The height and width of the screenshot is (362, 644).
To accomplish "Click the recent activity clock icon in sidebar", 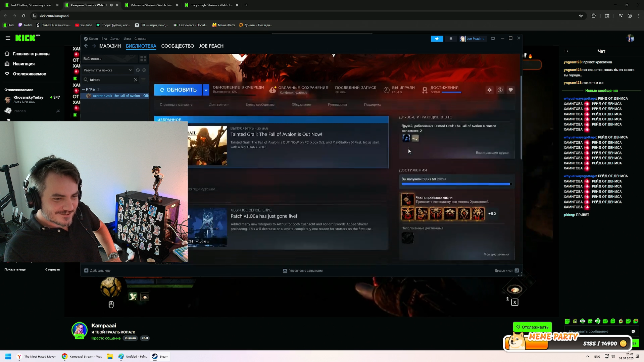I will (138, 70).
